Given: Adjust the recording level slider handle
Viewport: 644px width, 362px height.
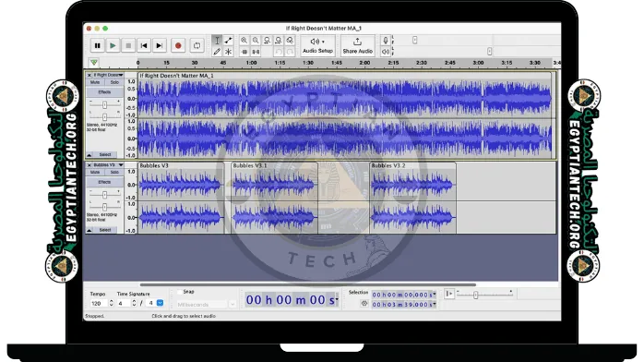Looking at the screenshot, I should click(x=415, y=40).
